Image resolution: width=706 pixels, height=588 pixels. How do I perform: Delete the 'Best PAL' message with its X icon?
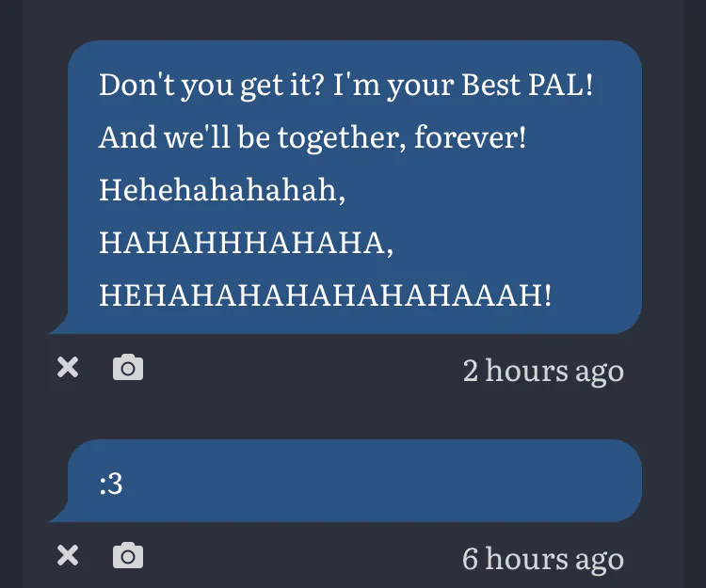tap(68, 367)
